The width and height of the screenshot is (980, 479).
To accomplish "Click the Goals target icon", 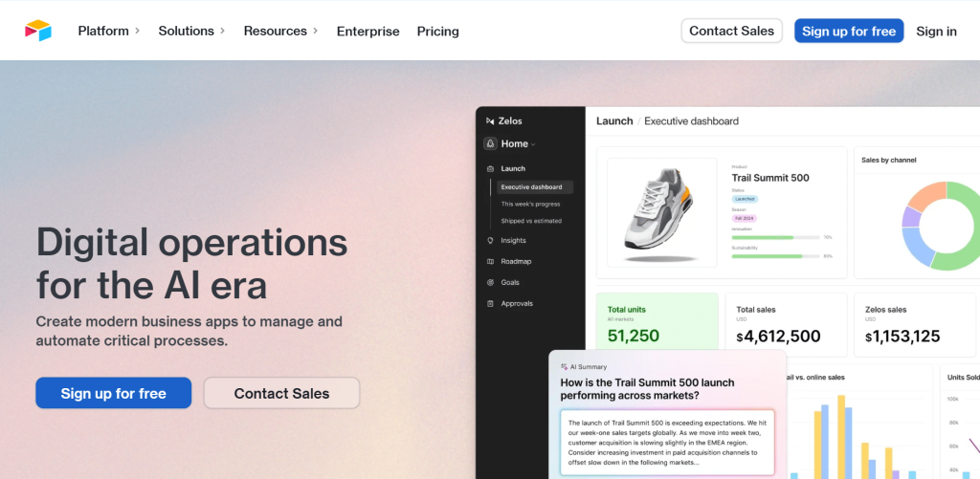I will point(490,282).
